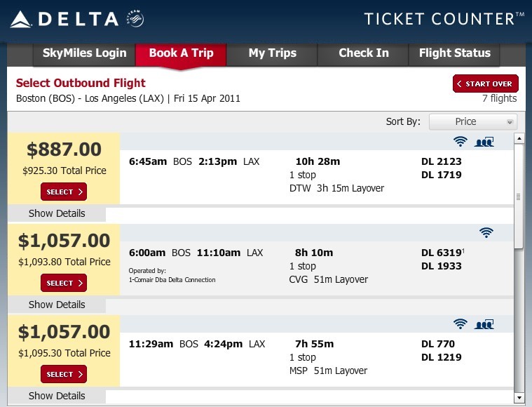Select the 11:29am BOS flight
The image size is (532, 407).
coord(63,374)
